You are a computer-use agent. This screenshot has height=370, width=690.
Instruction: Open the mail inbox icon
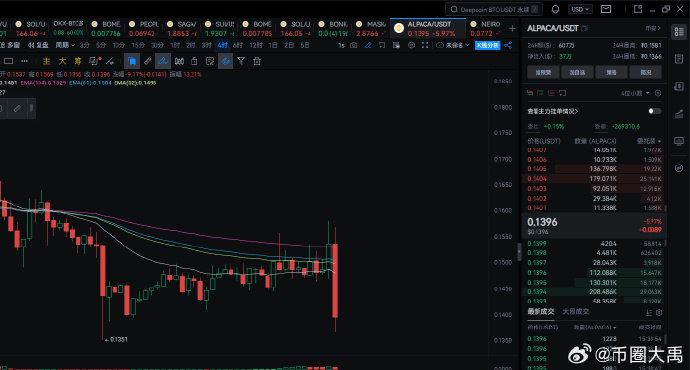pos(606,9)
